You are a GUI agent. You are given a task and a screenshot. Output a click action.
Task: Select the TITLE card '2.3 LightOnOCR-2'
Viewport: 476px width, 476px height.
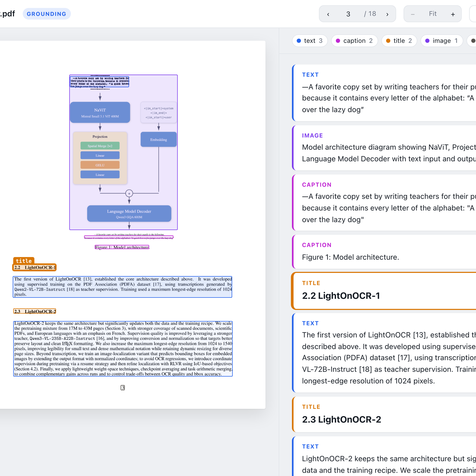pos(384,414)
